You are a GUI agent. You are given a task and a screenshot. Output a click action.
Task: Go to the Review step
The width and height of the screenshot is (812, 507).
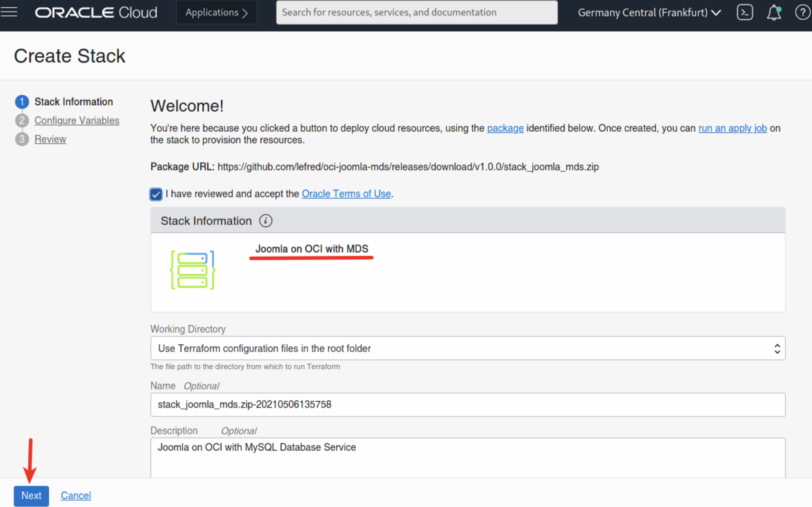[x=50, y=139]
